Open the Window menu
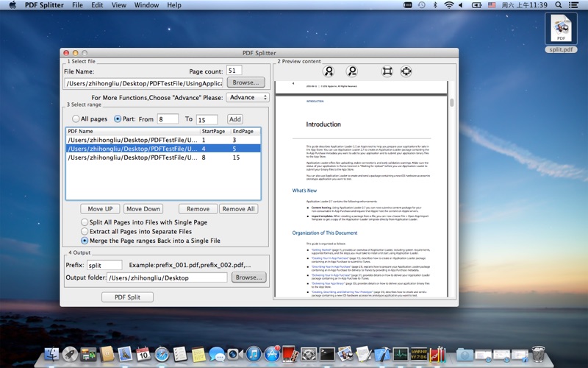This screenshot has height=368, width=588. pos(146,5)
